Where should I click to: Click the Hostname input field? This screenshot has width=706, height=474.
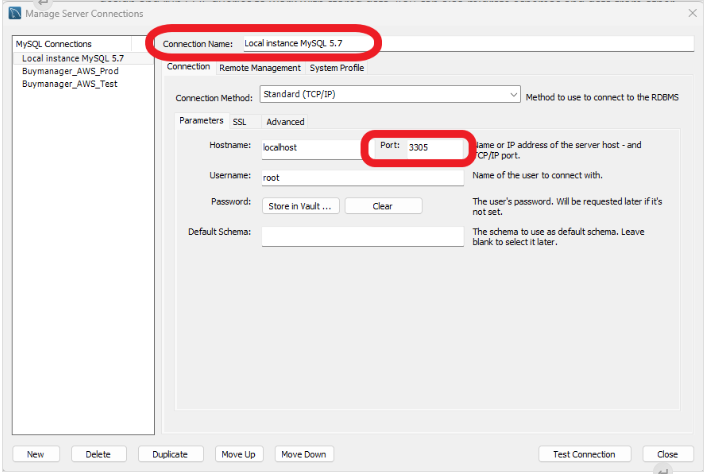click(310, 148)
